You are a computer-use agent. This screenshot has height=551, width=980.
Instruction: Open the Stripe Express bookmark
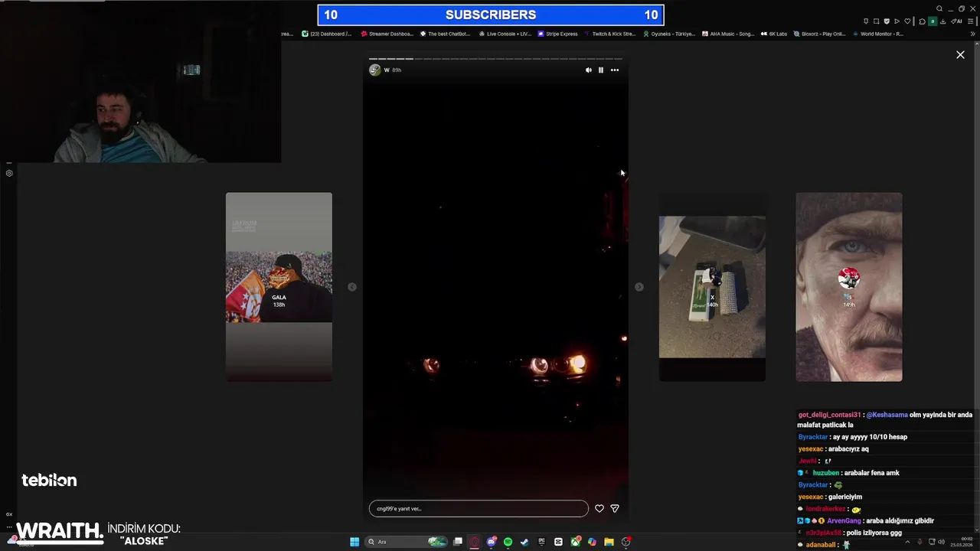tap(557, 34)
